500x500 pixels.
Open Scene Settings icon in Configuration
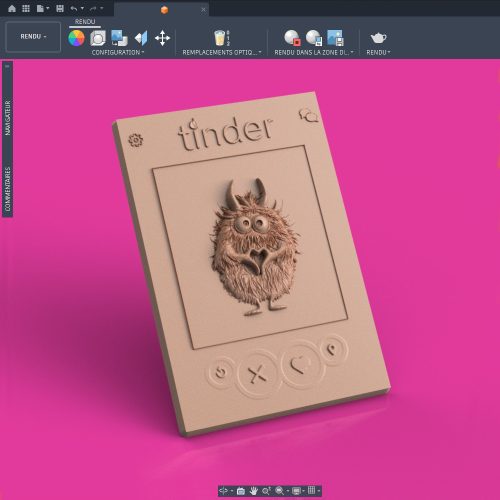coord(98,38)
